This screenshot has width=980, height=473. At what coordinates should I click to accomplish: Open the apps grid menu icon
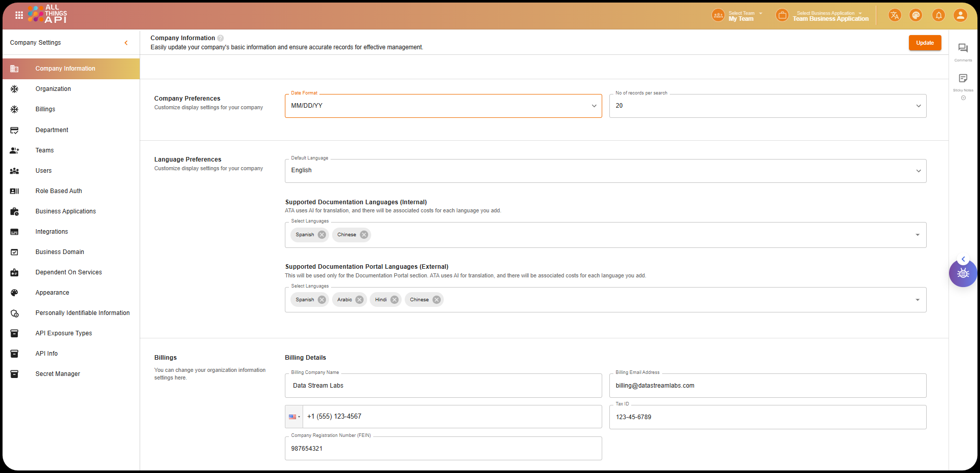point(19,15)
